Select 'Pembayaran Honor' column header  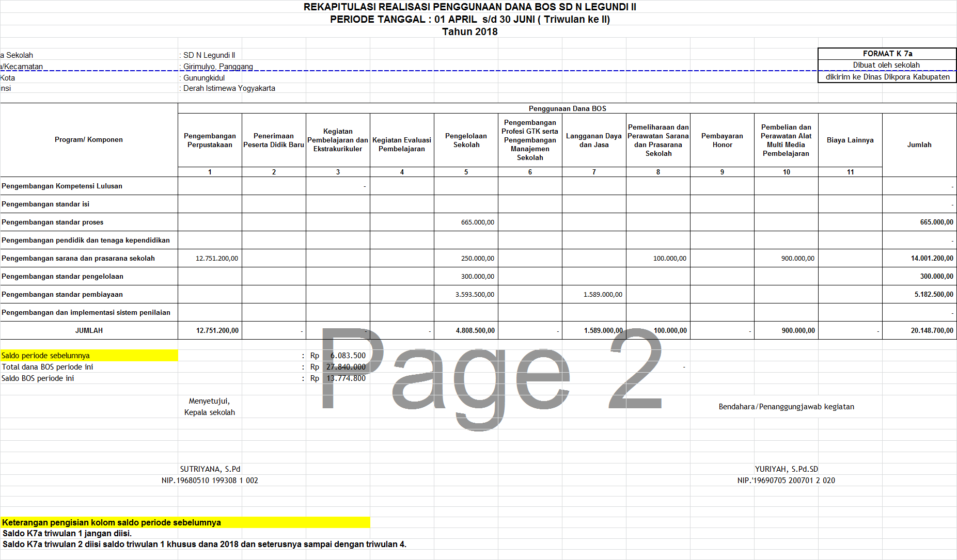point(722,140)
